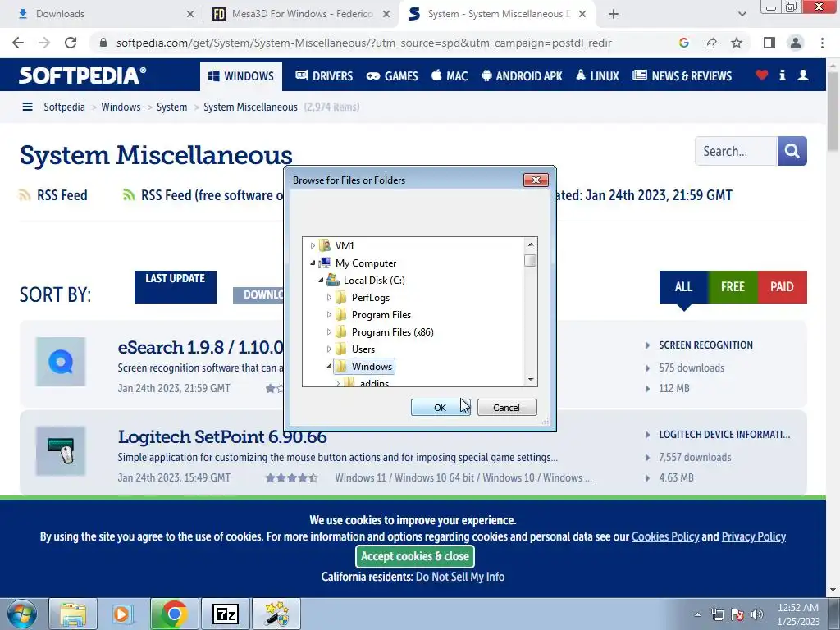Viewport: 840px width, 630px height.
Task: Open the browser side panel icon
Action: 769,43
